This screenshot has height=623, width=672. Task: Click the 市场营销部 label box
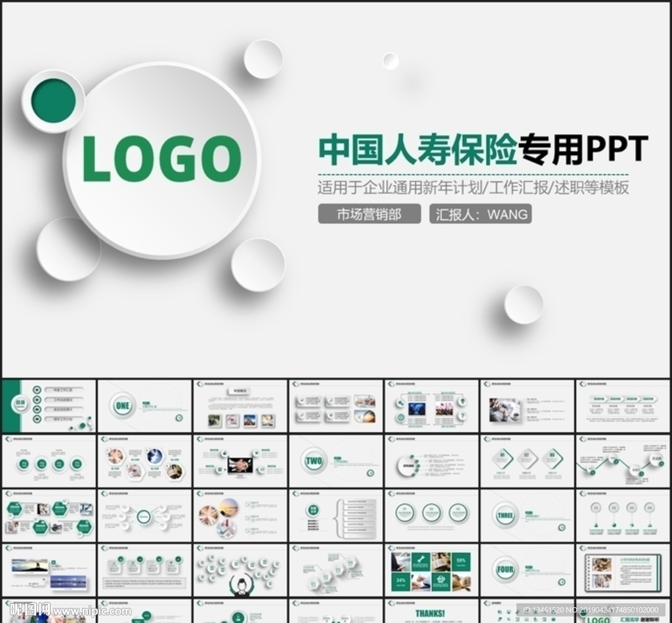pos(369,213)
